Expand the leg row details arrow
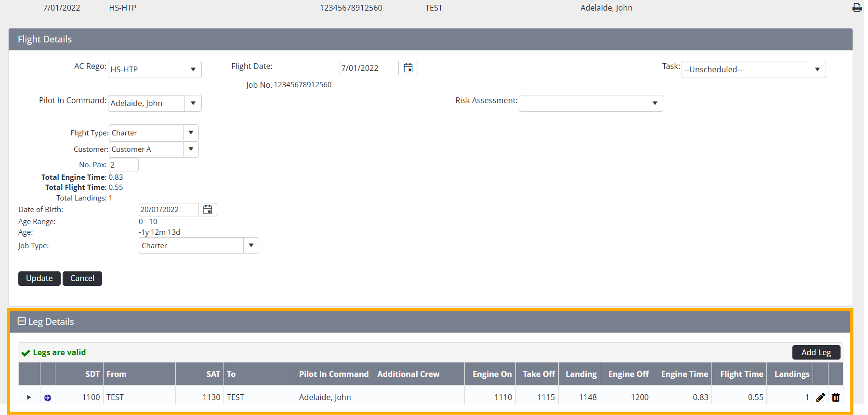This screenshot has height=415, width=868. 29,398
